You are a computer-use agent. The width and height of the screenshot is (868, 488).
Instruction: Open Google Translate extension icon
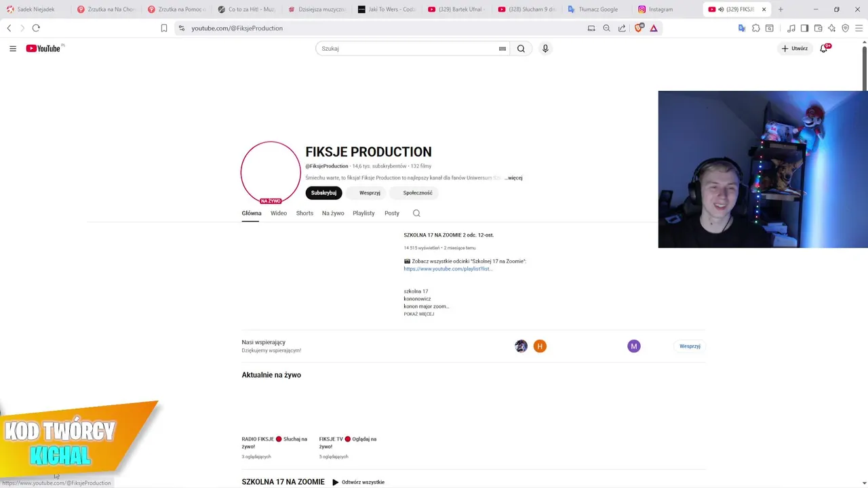click(x=742, y=28)
